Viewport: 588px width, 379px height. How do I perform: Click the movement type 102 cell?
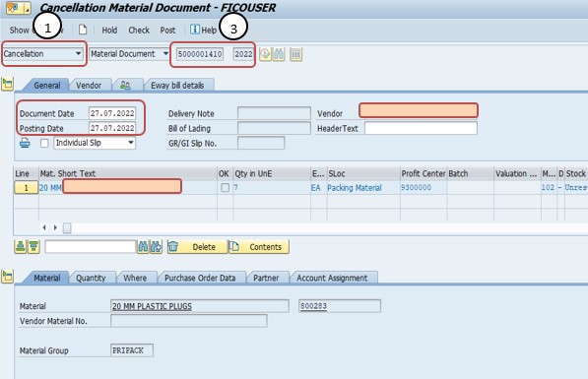[549, 187]
